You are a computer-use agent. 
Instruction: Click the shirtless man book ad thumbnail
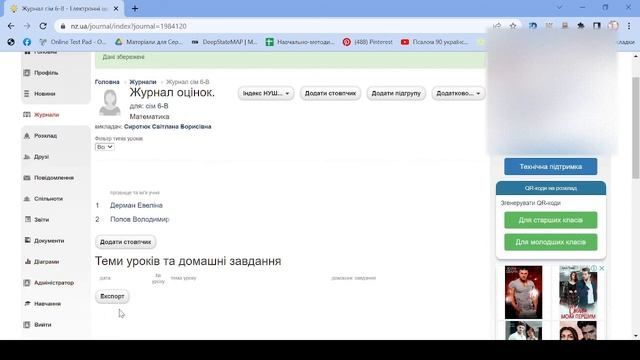click(x=523, y=292)
